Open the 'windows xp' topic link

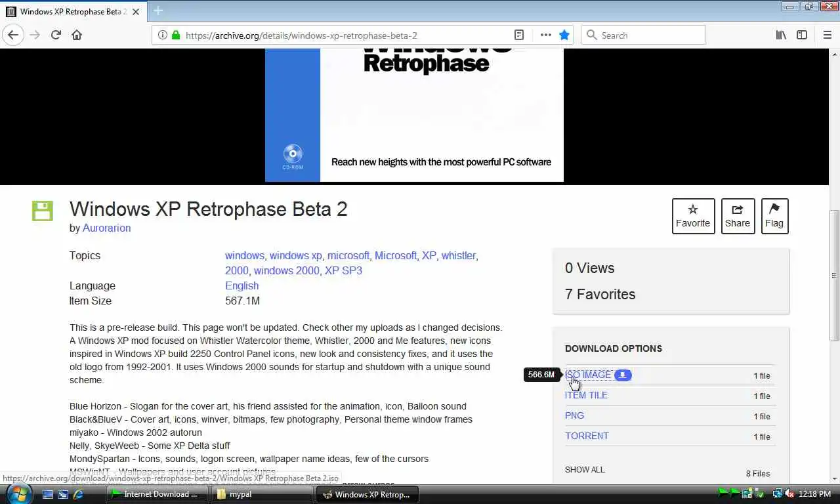(296, 255)
